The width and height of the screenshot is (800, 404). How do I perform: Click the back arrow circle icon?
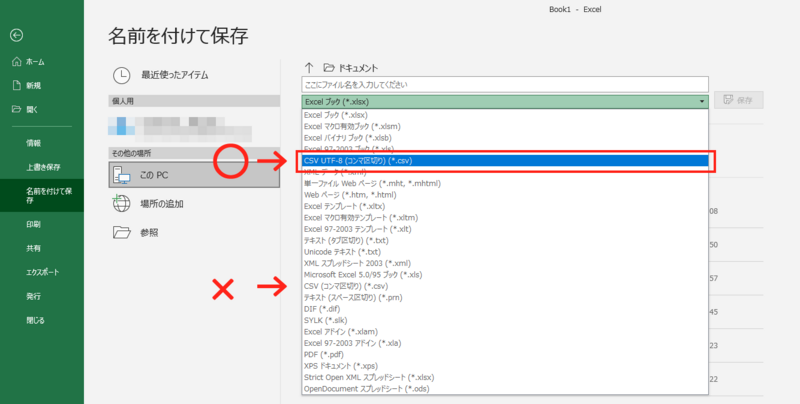15,35
